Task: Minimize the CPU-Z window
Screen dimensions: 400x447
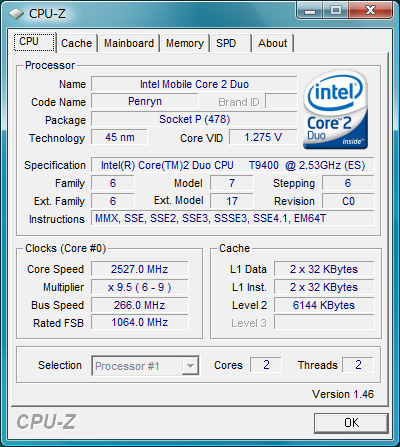Action: [x=310, y=11]
